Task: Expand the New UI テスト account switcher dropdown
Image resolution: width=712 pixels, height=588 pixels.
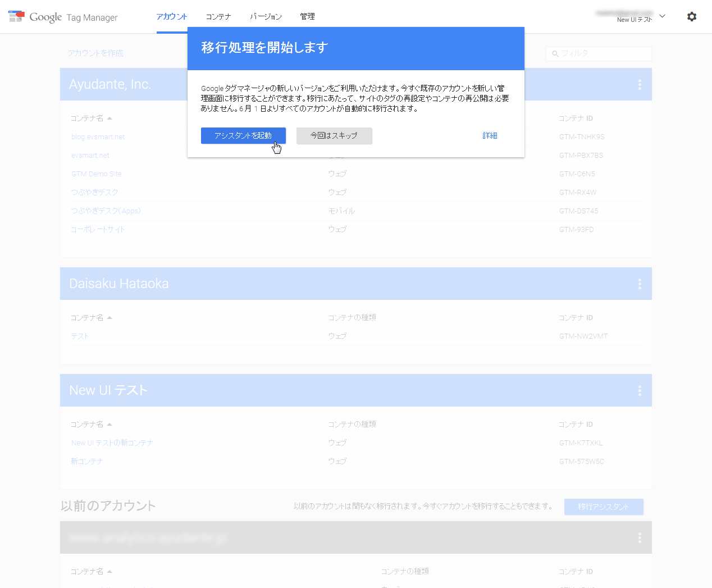Action: [662, 17]
